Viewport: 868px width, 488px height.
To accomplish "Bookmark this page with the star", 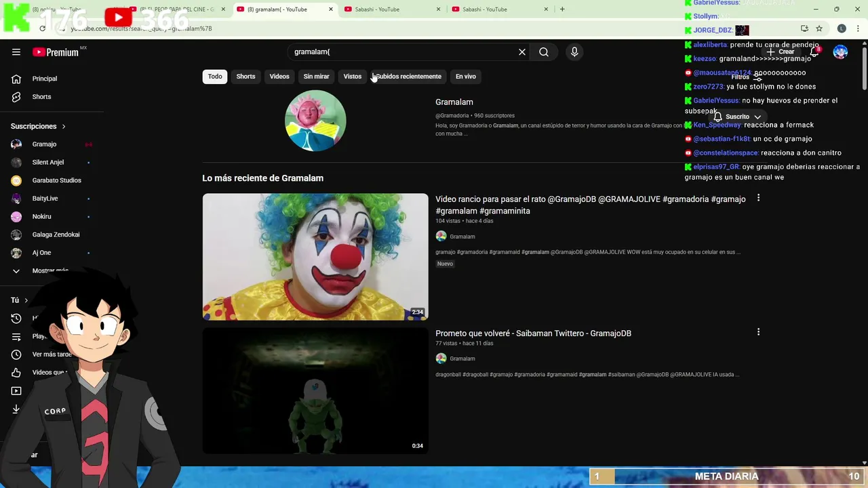I will pyautogui.click(x=819, y=28).
